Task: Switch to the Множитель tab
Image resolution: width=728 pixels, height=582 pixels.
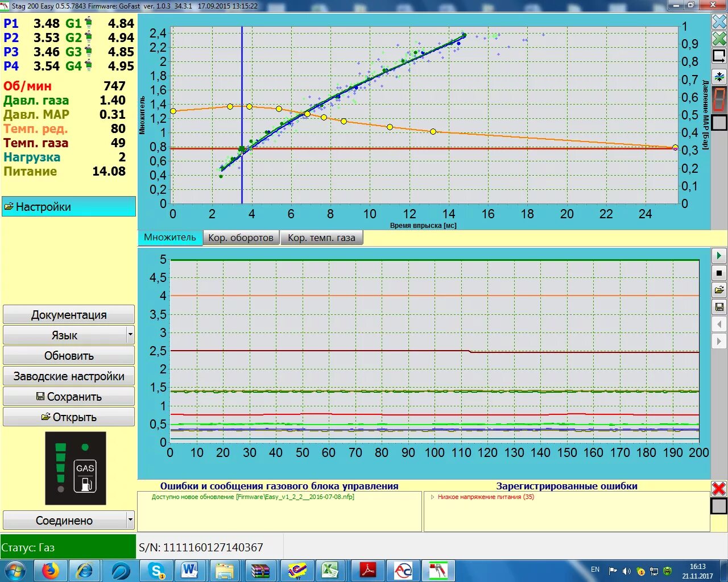Action: (x=170, y=238)
